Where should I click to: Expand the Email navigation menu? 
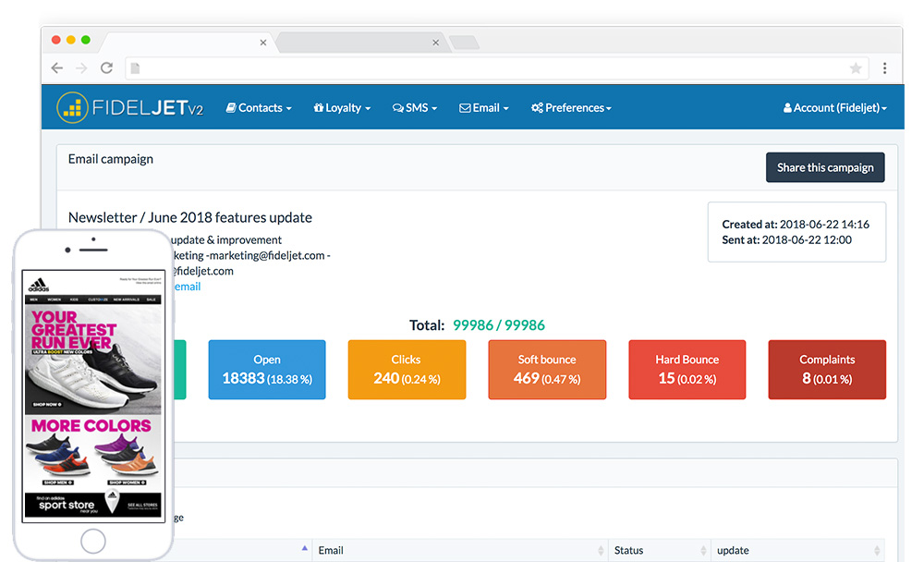pyautogui.click(x=484, y=108)
